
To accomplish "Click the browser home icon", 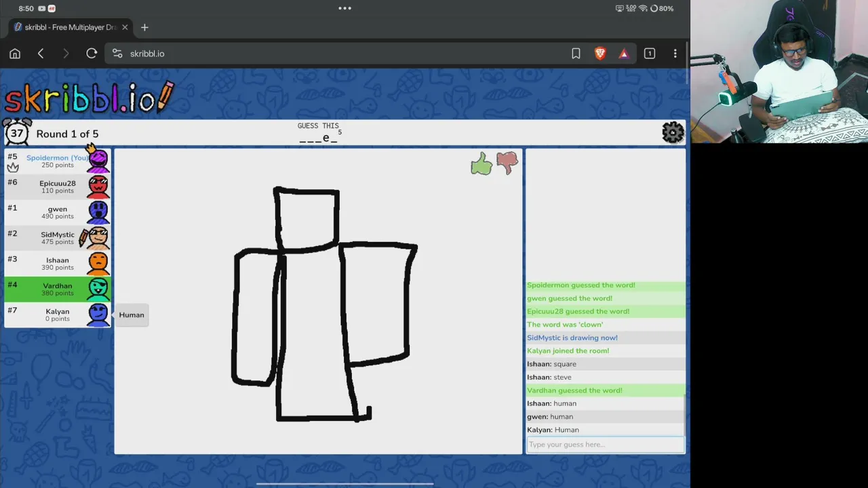I will (x=15, y=54).
